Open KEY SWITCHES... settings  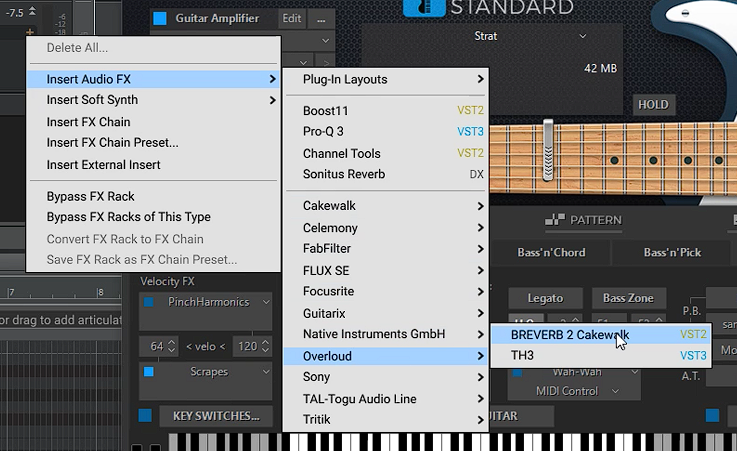216,416
